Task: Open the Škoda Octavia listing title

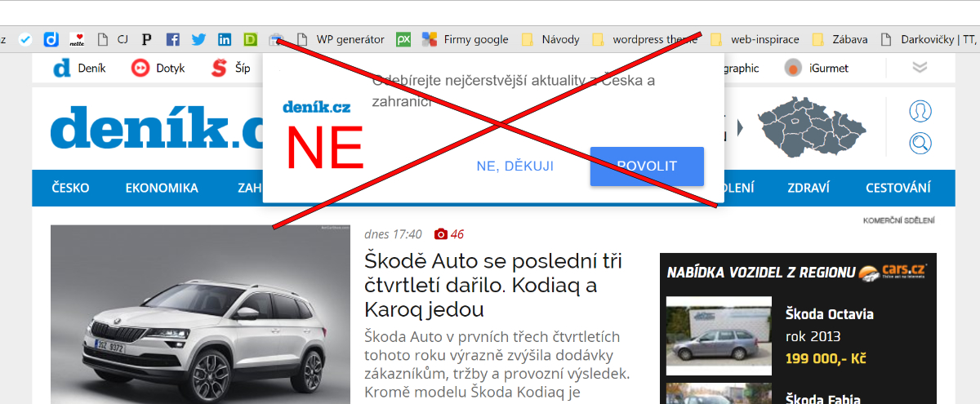Action: coord(830,314)
